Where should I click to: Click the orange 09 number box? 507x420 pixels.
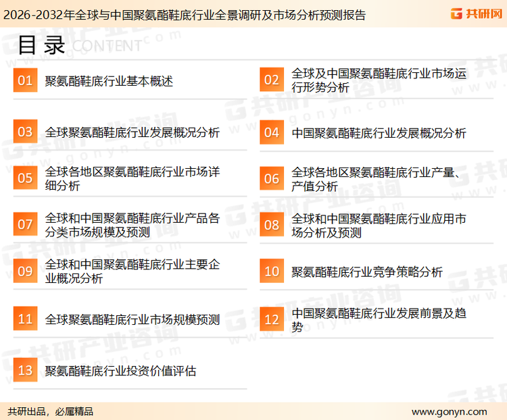pyautogui.click(x=25, y=271)
